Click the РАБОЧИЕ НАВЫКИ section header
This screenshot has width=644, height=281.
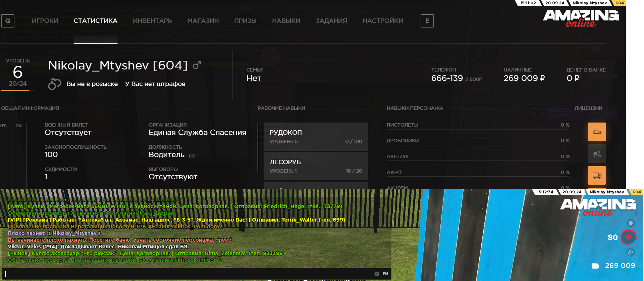point(281,108)
